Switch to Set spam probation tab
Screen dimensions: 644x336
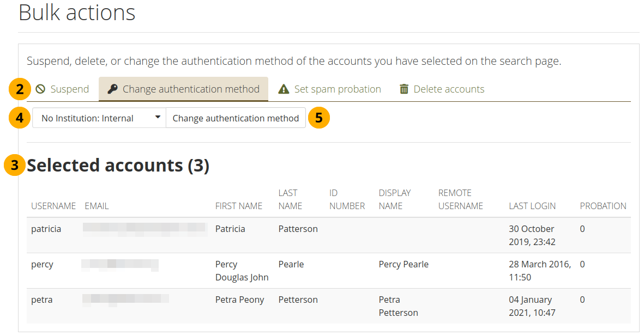[x=337, y=89]
